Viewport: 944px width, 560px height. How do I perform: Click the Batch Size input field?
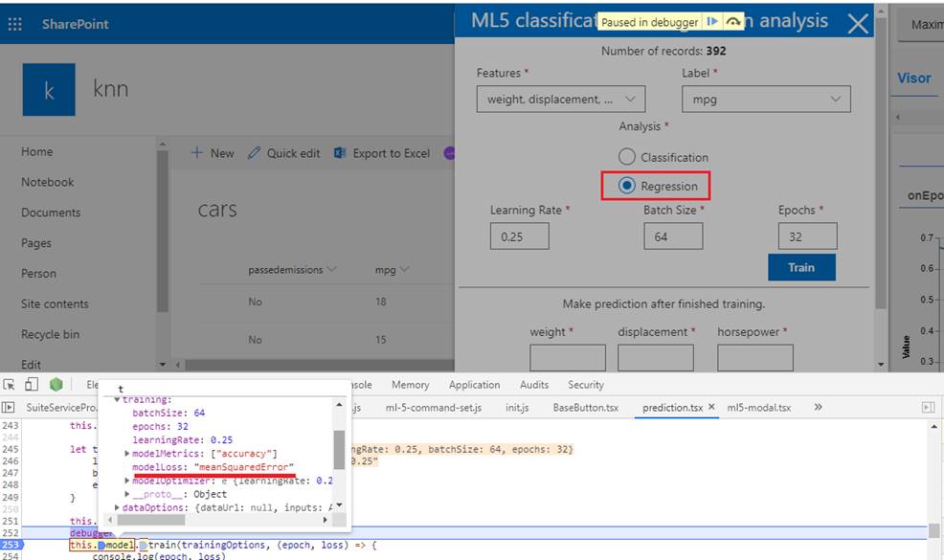[673, 236]
